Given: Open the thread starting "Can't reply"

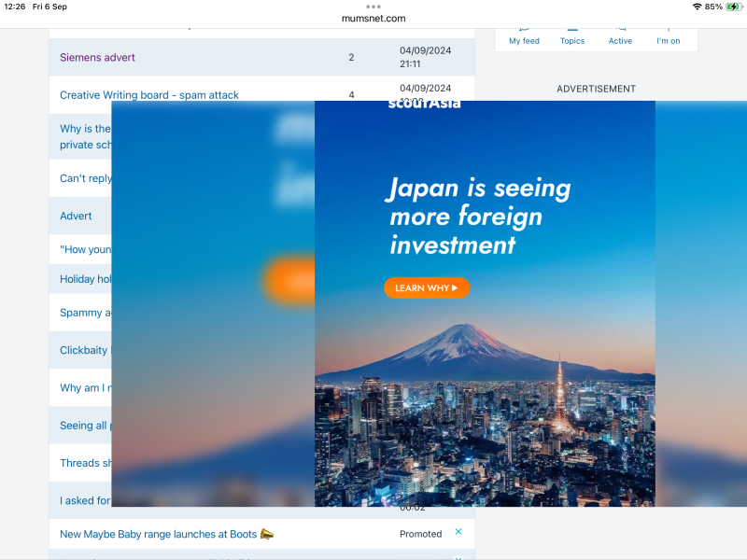Looking at the screenshot, I should tap(85, 178).
